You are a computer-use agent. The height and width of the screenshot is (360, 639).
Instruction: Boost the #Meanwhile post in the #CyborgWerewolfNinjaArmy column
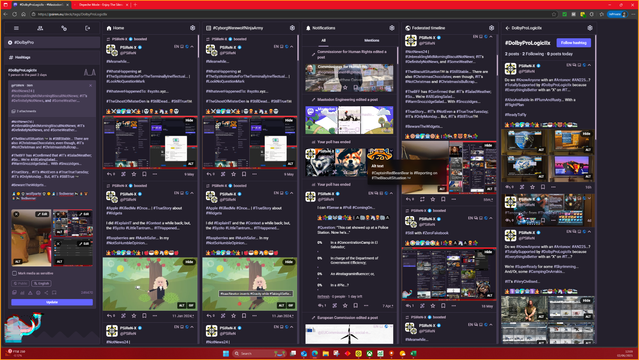(223, 174)
